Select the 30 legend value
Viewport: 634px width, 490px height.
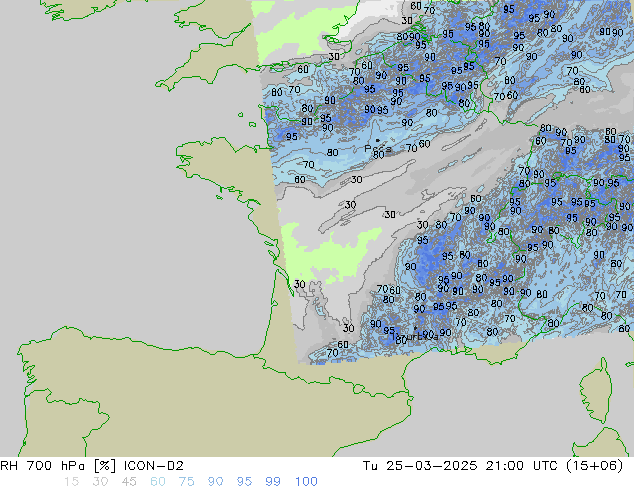[102, 481]
